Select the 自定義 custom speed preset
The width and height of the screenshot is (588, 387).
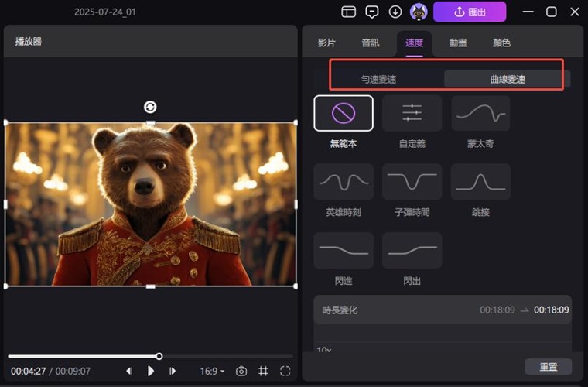point(412,113)
